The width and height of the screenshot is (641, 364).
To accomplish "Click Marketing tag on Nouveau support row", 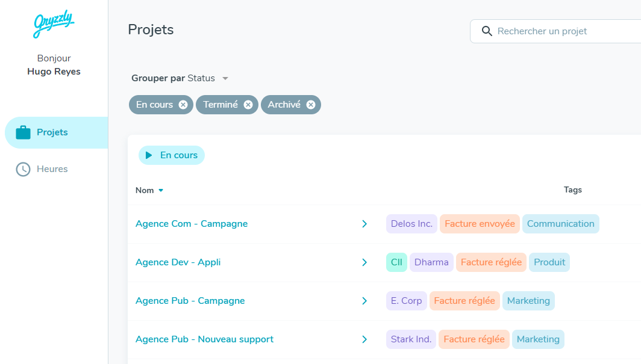I will [x=538, y=339].
